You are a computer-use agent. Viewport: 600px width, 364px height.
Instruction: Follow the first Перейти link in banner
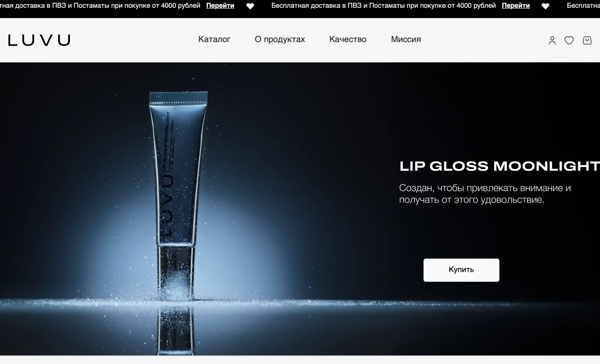pos(220,6)
